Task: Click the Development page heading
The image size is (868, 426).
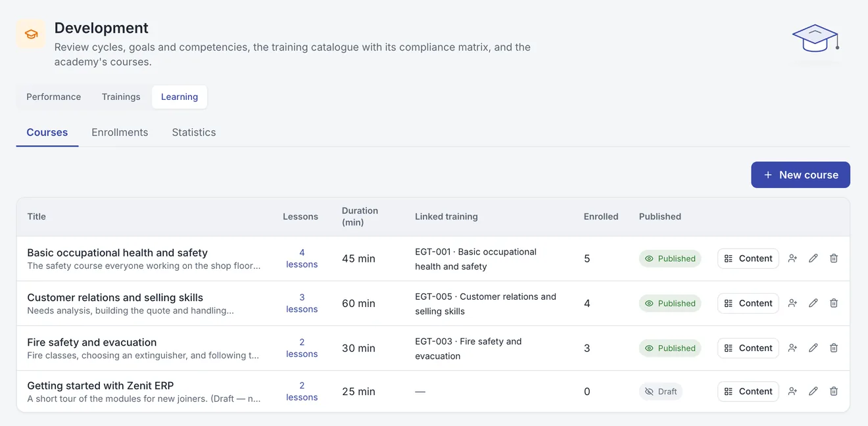Action: pyautogui.click(x=101, y=28)
